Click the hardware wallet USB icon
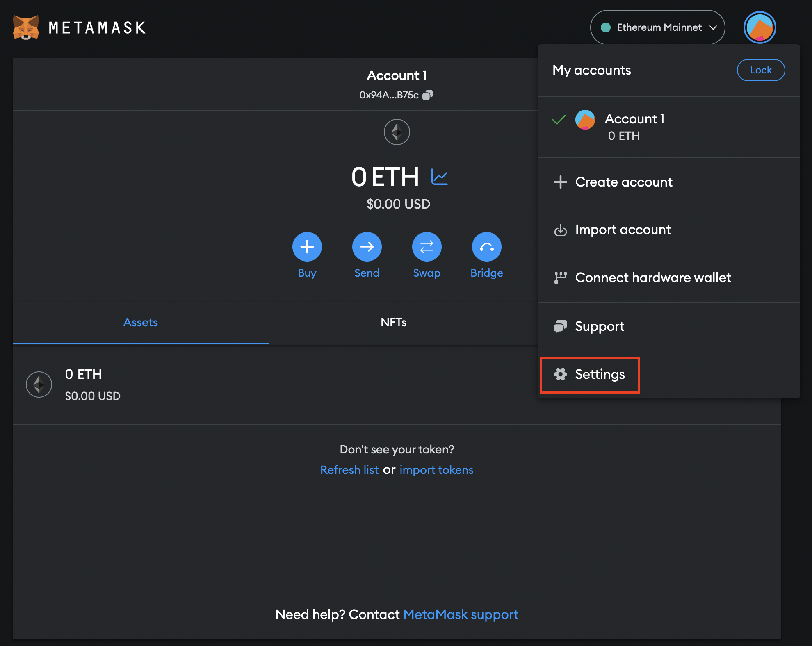 [x=560, y=278]
